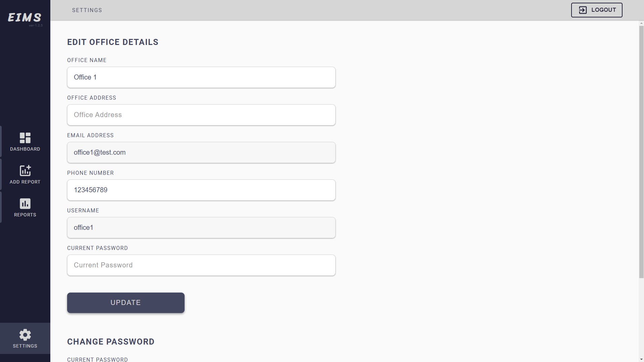The image size is (644, 362).
Task: Open the Dashboard grid icon
Action: click(x=25, y=138)
